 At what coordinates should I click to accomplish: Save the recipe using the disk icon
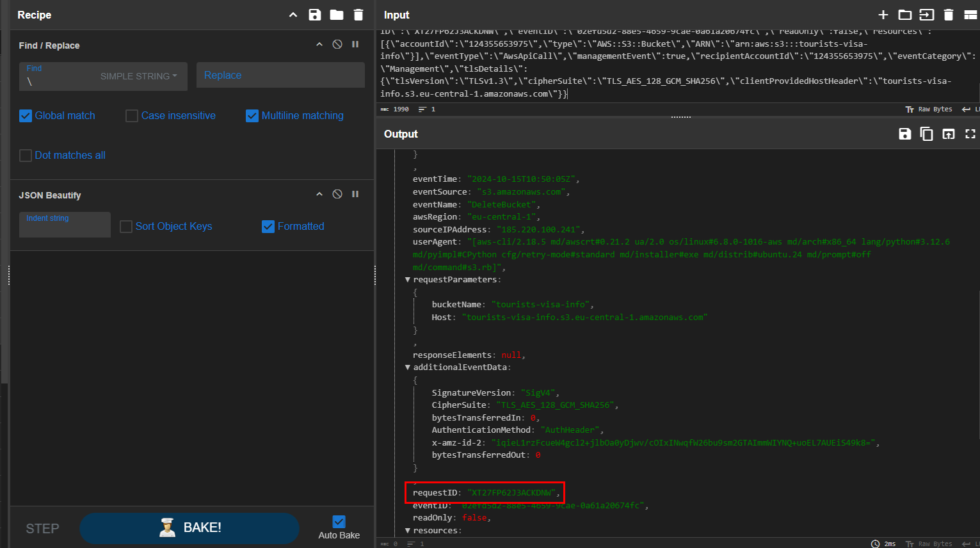click(314, 15)
